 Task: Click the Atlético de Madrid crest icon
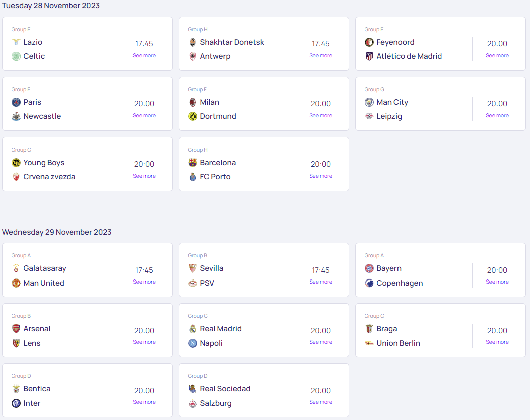point(369,56)
